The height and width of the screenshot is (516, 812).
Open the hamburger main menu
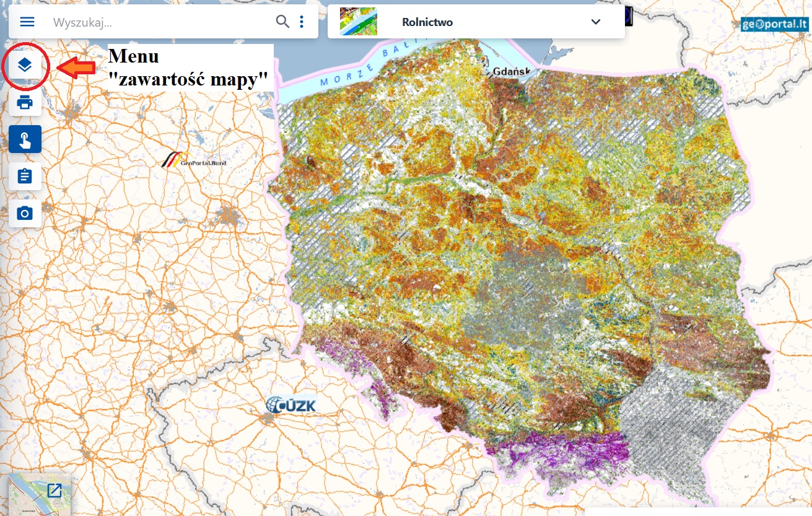tap(27, 22)
